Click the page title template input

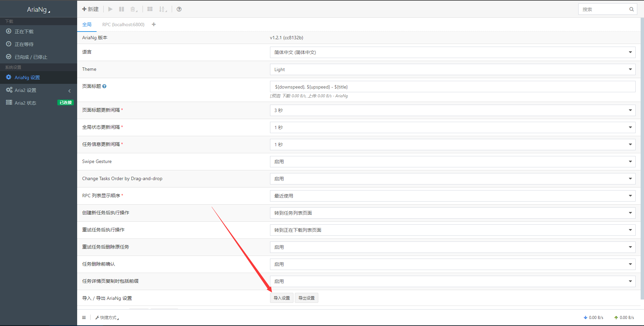(452, 87)
